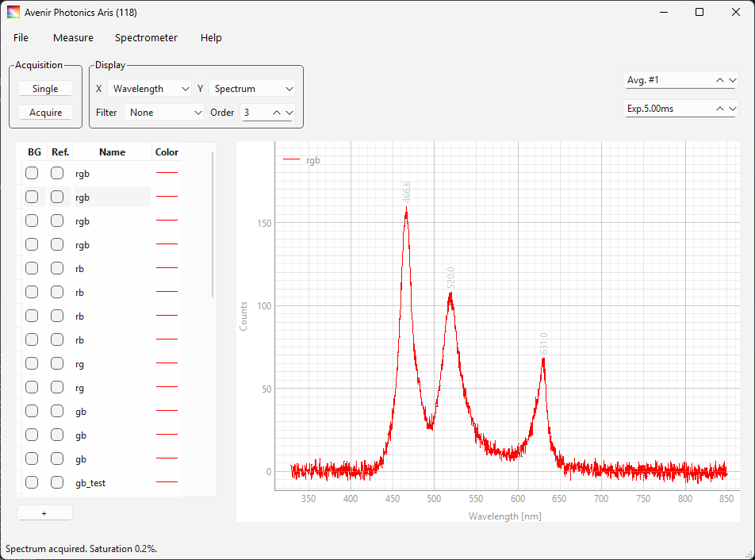Open the X axis Wavelength dropdown
The image size is (755, 560).
pos(149,89)
